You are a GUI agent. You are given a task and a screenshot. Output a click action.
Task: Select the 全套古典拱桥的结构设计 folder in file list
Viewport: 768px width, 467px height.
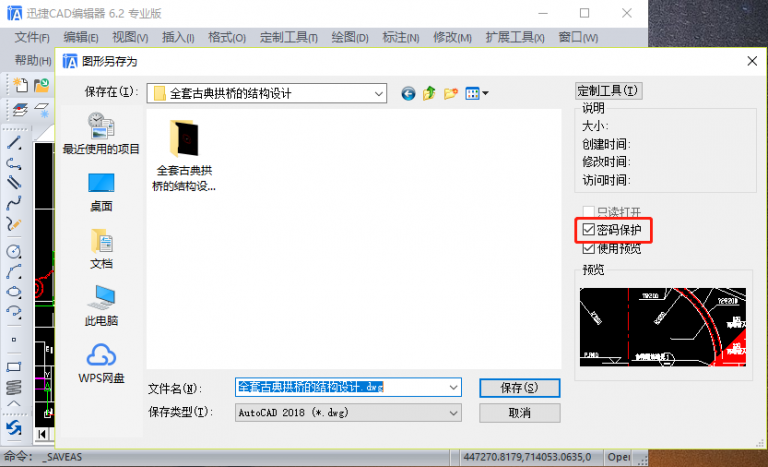pyautogui.click(x=184, y=156)
